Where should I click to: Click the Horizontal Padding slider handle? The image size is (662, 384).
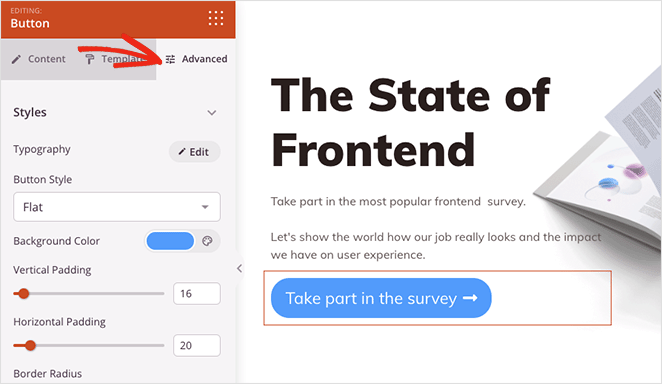pos(30,346)
